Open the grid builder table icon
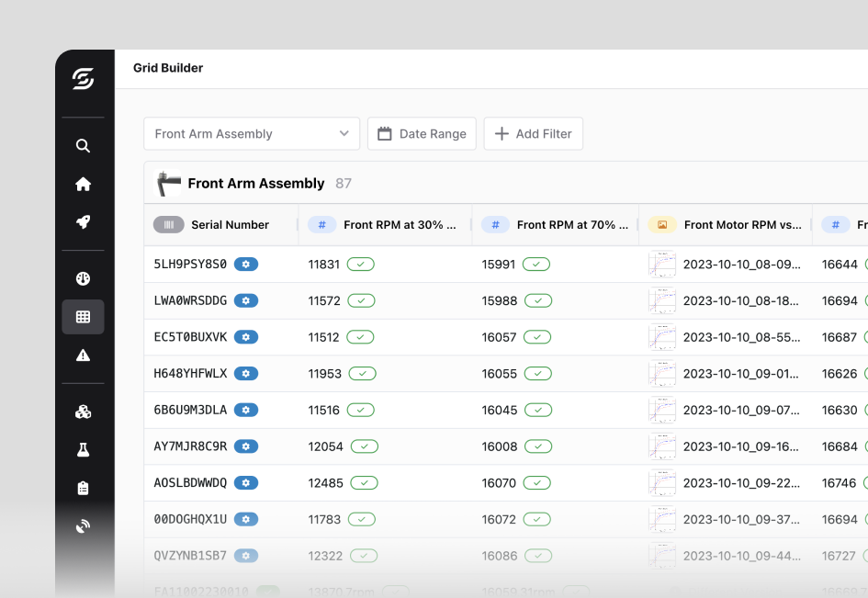Image resolution: width=868 pixels, height=598 pixels. [x=83, y=317]
